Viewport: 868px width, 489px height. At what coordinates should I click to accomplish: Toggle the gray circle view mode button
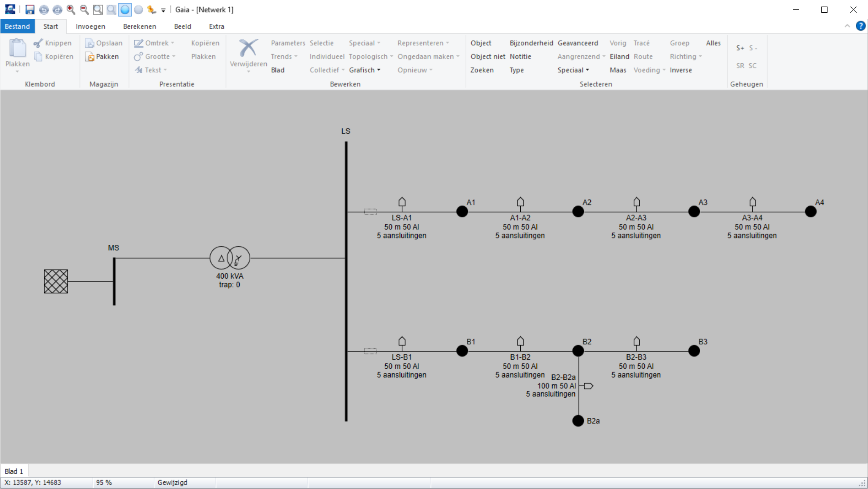(139, 9)
